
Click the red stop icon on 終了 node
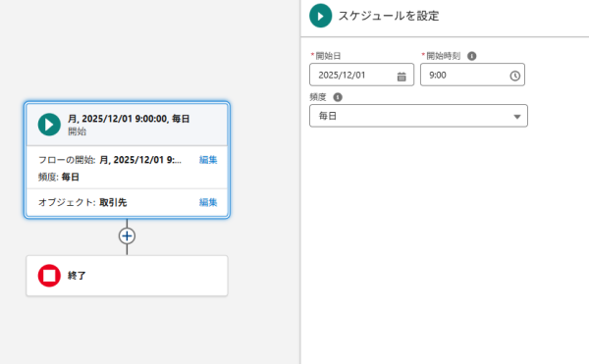pos(49,276)
